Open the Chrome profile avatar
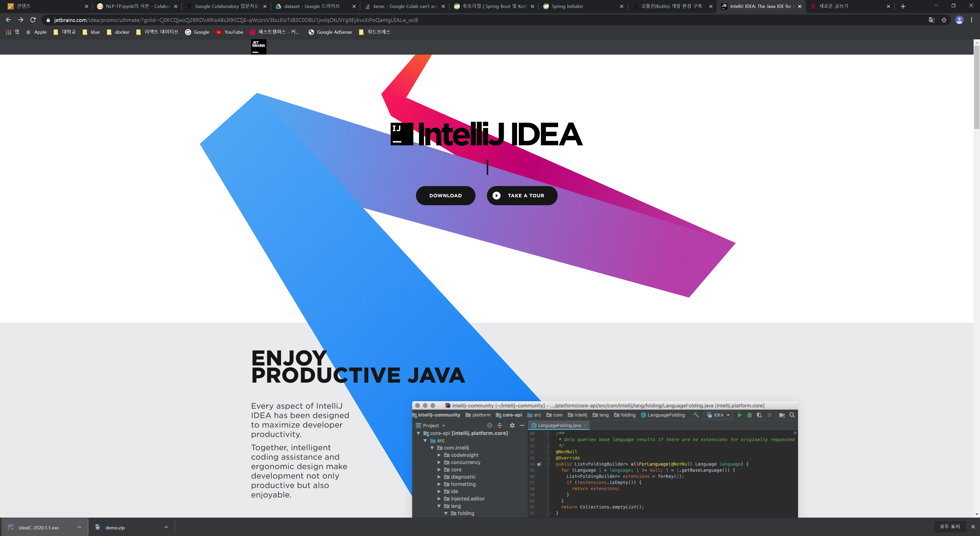This screenshot has width=980, height=536. coord(959,20)
